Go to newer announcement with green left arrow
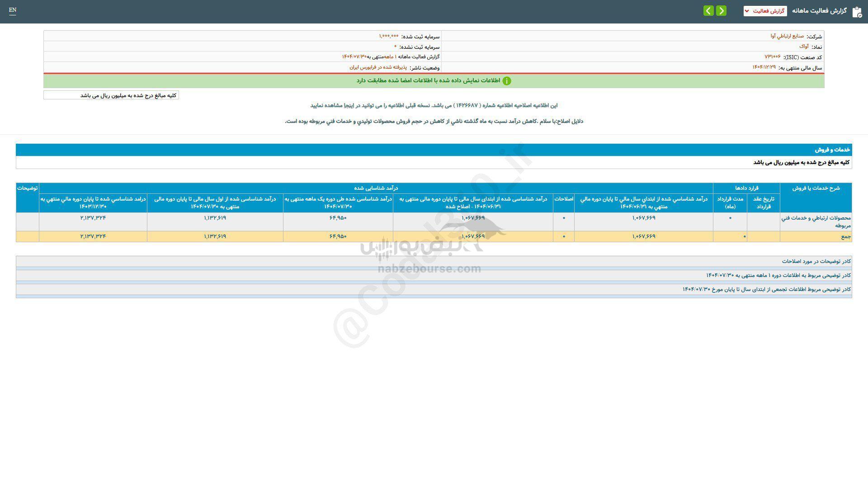The width and height of the screenshot is (868, 488). [708, 10]
